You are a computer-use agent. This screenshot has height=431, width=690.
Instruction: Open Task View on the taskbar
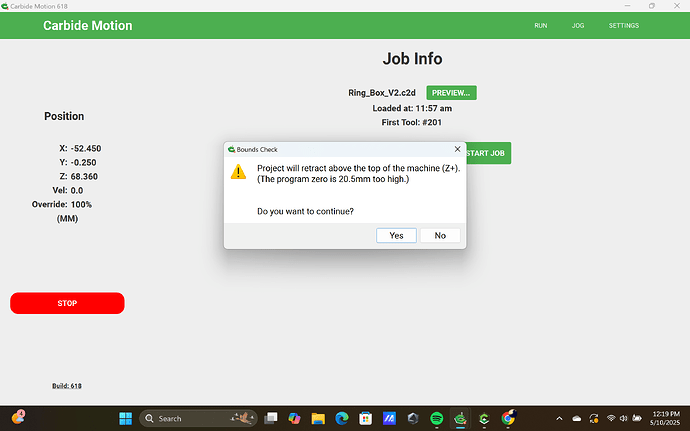click(271, 418)
